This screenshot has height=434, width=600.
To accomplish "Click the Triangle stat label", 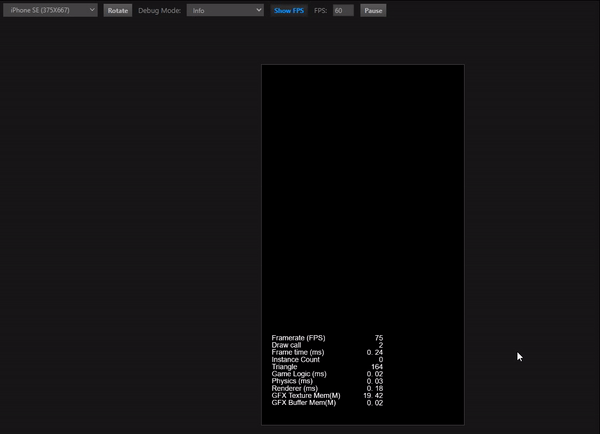I will [x=284, y=367].
